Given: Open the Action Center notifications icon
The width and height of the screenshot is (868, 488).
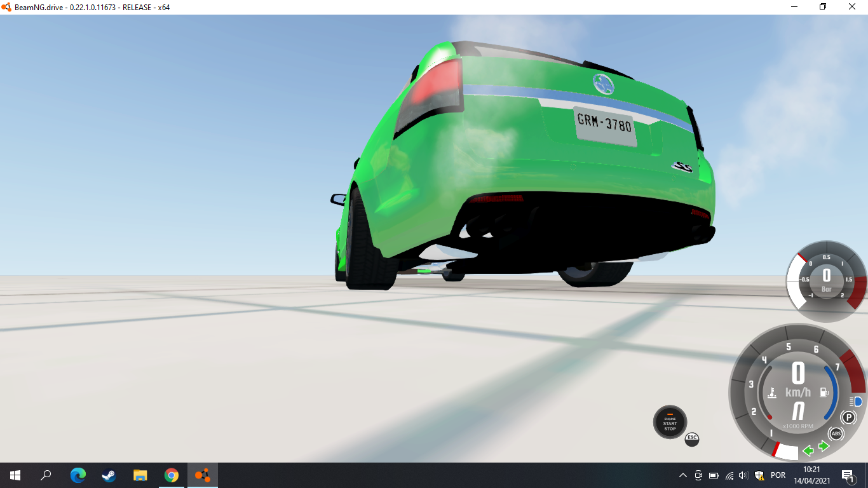Looking at the screenshot, I should [x=848, y=475].
